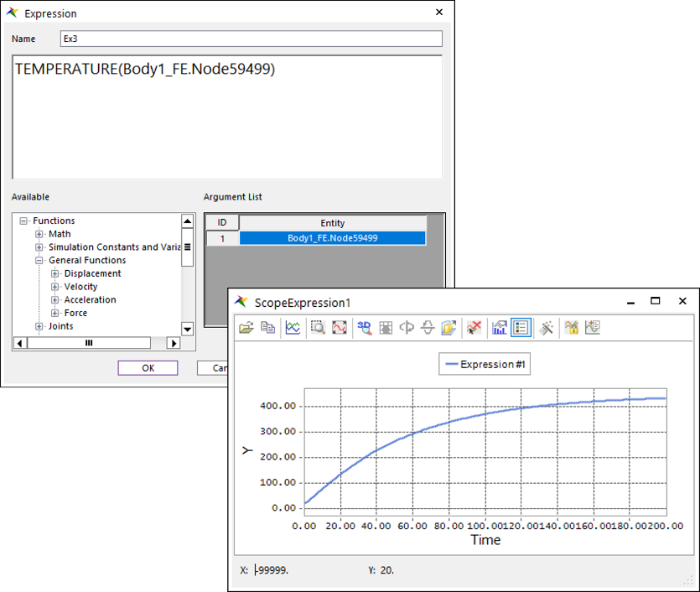The image size is (700, 592).
Task: Expand the Joints tree node
Action: pos(39,326)
